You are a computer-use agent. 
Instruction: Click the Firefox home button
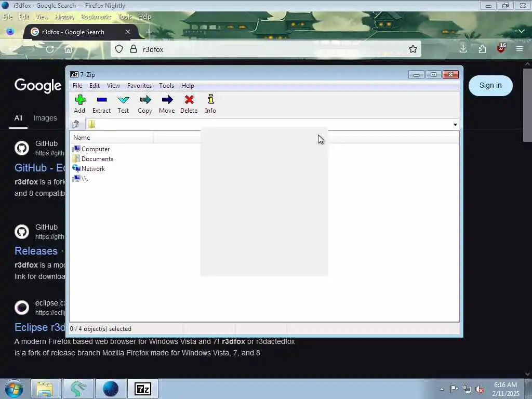pos(68,49)
